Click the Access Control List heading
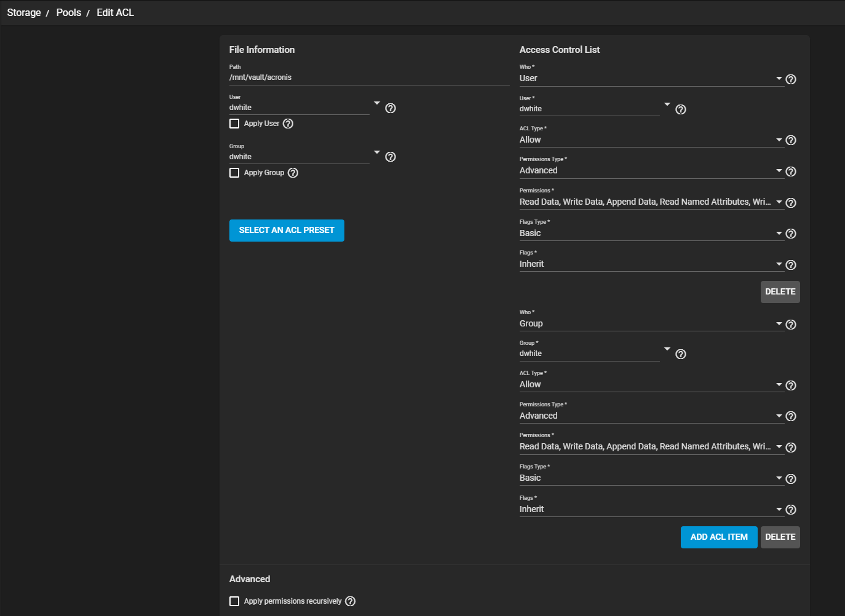This screenshot has height=616, width=845. tap(560, 50)
